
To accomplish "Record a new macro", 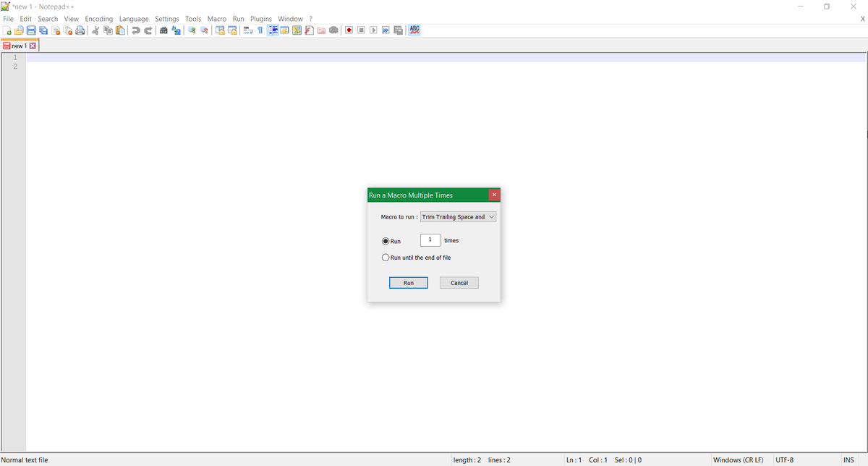I will (348, 30).
